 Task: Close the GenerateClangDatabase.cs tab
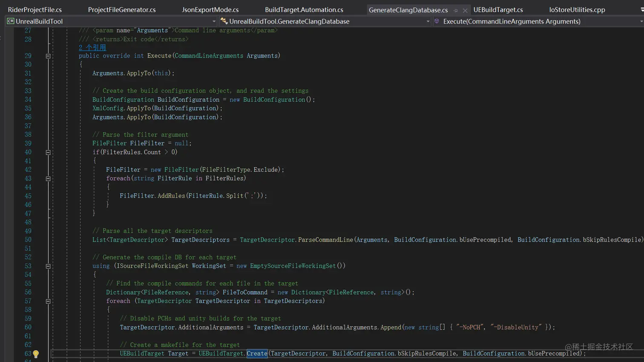[x=465, y=10]
